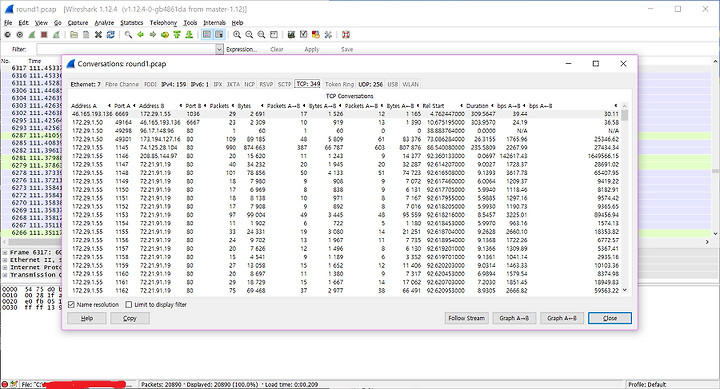
Task: Restart the current capture icon
Action: 56,34
